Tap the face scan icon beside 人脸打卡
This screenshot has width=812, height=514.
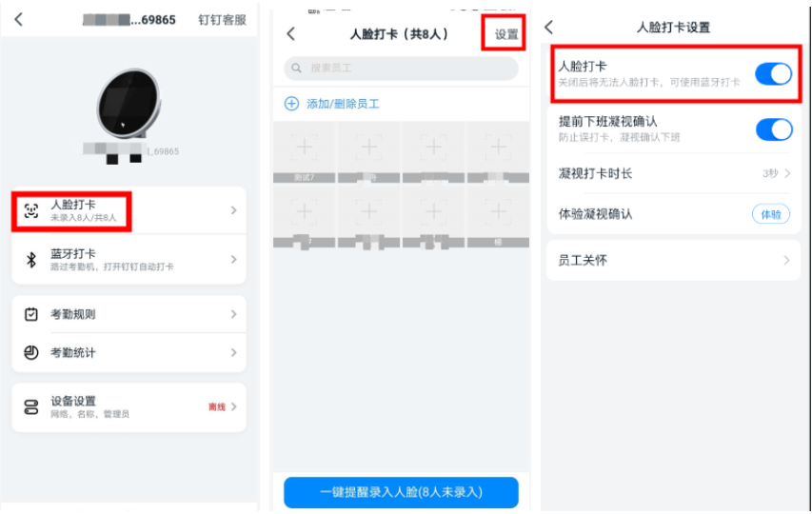[x=31, y=210]
